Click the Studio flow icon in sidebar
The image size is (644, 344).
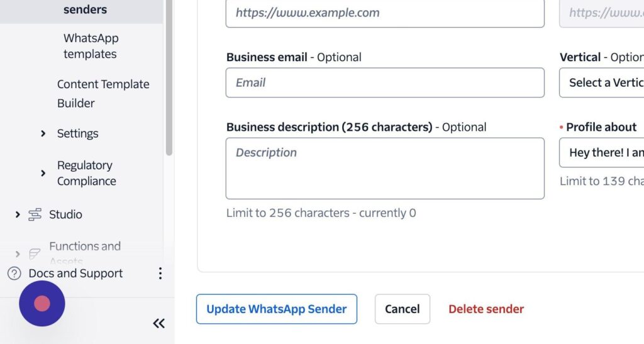(x=35, y=214)
